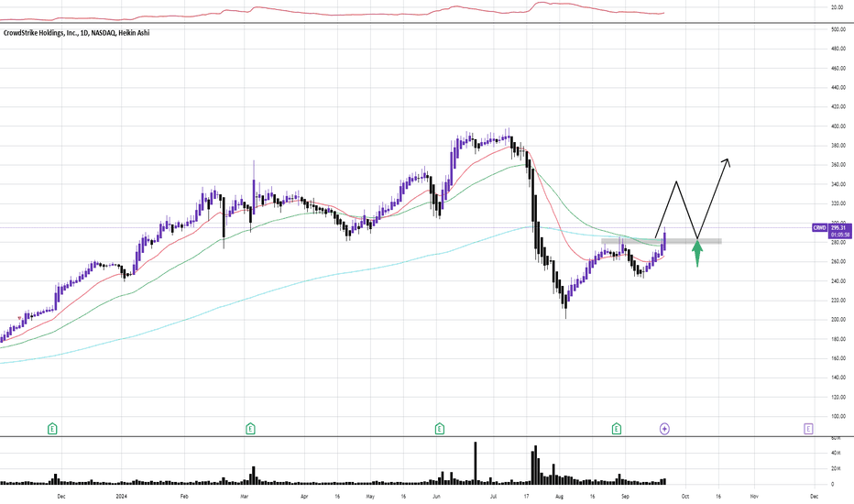Click the 240.00 price scale label

[x=838, y=281]
